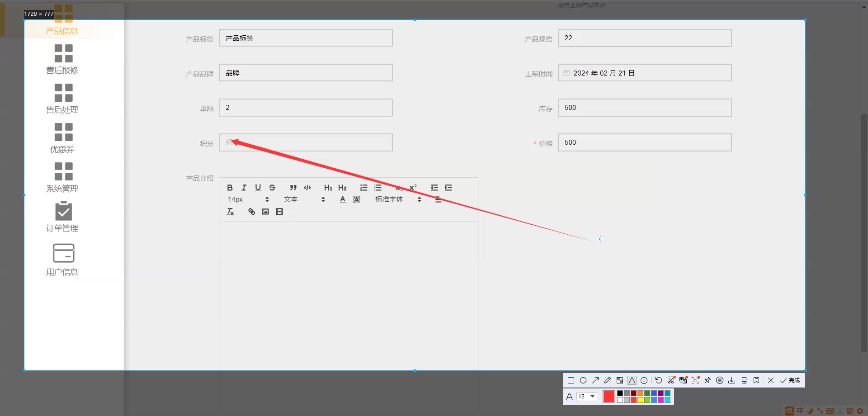This screenshot has height=416, width=868.
Task: Click the 产品品牌 input field
Action: pos(306,73)
